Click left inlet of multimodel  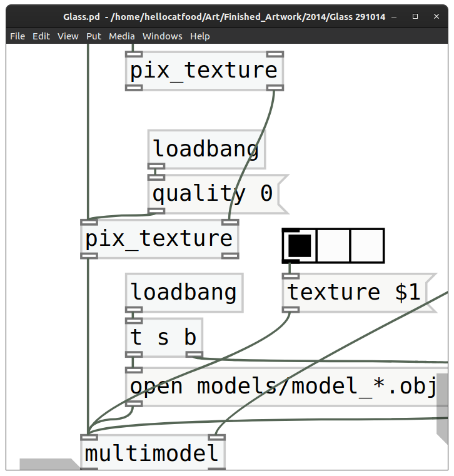tap(89, 437)
